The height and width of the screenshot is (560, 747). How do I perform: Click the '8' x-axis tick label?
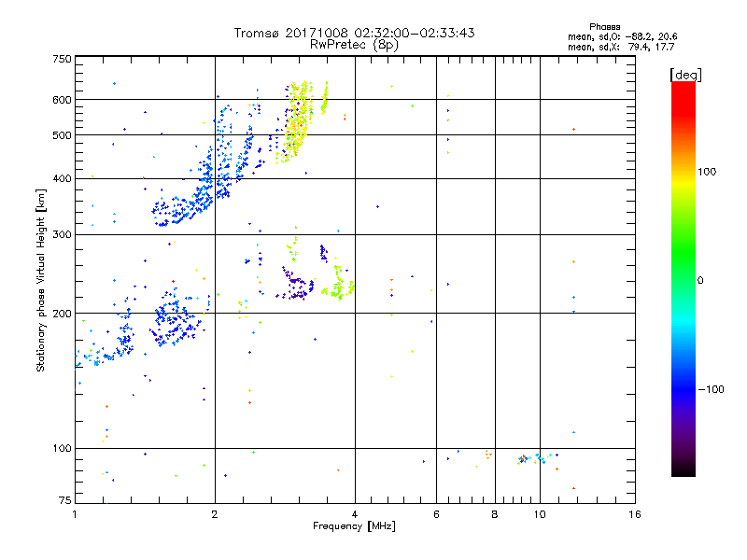click(495, 514)
